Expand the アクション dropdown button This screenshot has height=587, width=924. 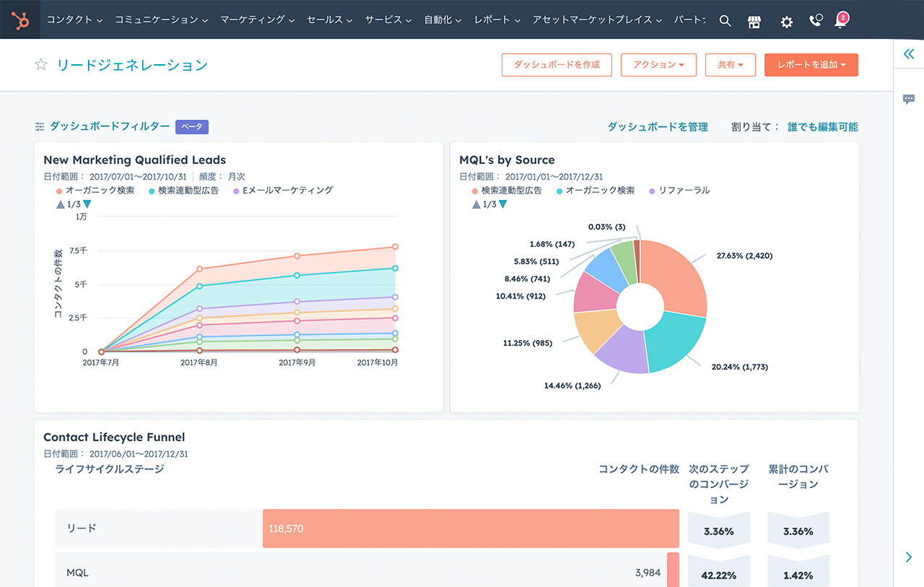click(658, 65)
